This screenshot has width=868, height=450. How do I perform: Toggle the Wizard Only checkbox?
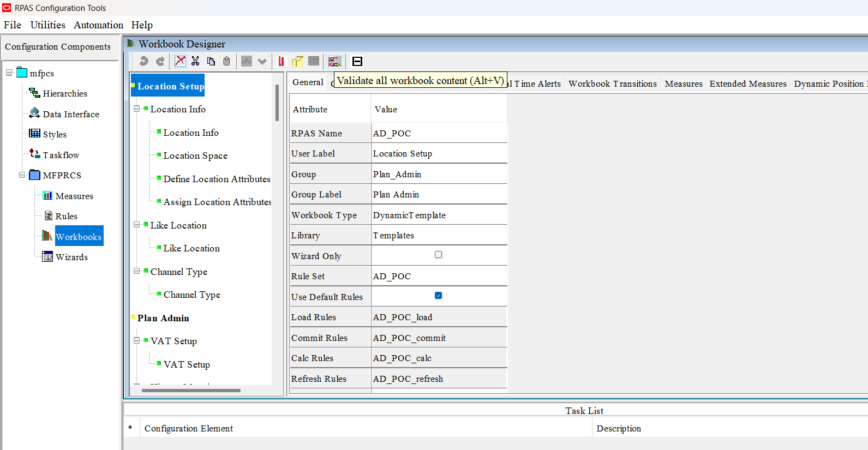click(x=438, y=255)
